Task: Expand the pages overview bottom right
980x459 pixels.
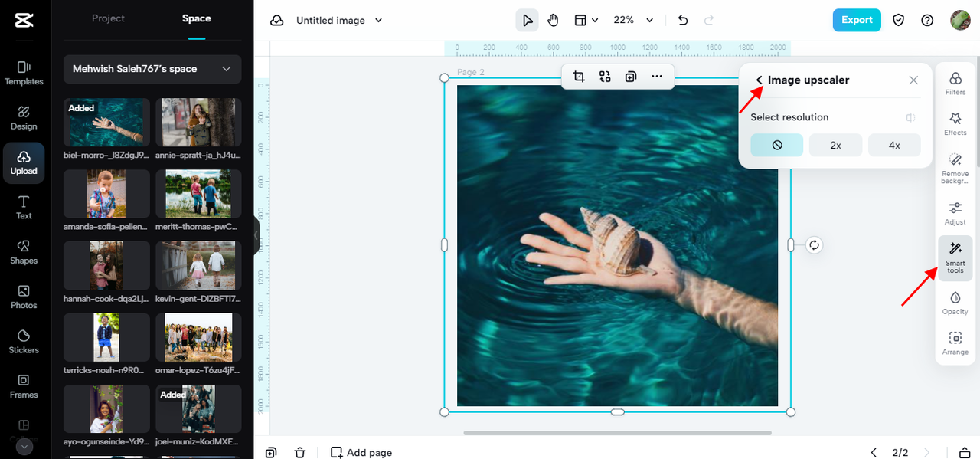Action: coord(965,453)
